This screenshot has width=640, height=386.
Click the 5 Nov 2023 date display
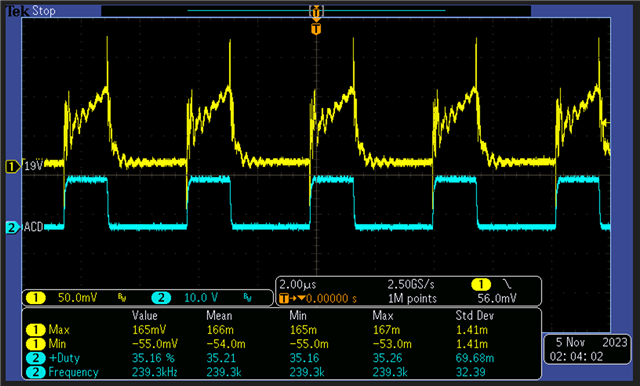(591, 342)
